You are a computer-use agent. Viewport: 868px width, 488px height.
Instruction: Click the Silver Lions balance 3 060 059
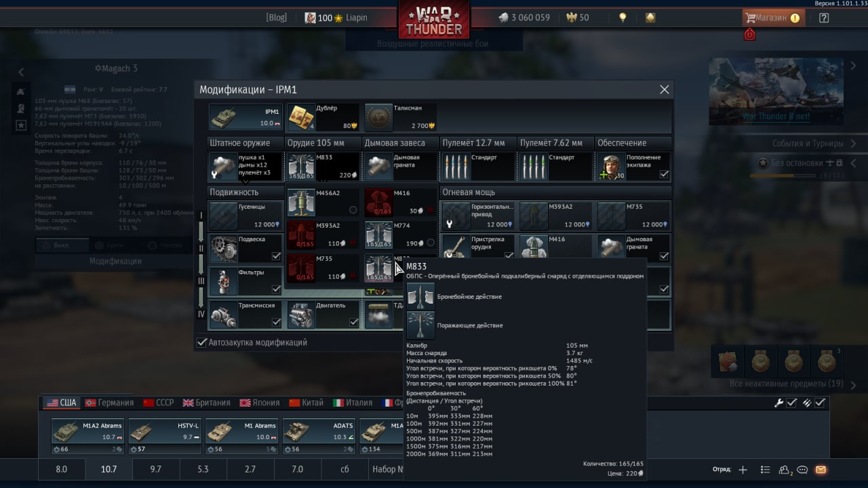524,18
